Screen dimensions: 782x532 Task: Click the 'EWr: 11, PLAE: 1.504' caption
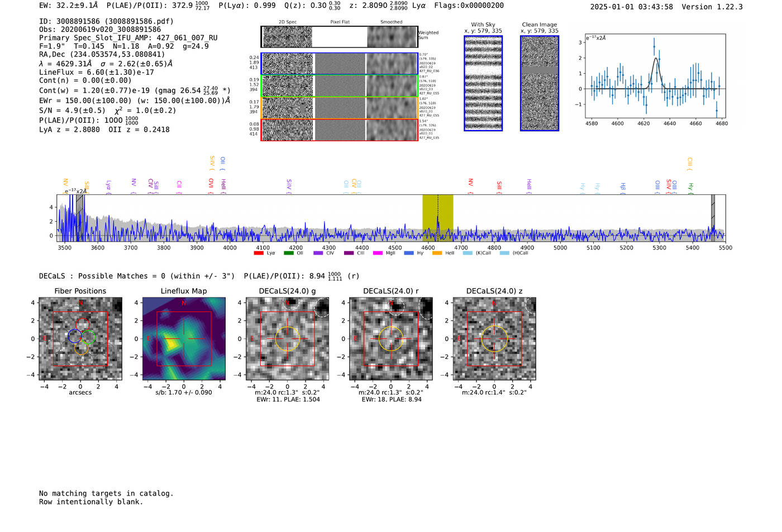click(288, 400)
